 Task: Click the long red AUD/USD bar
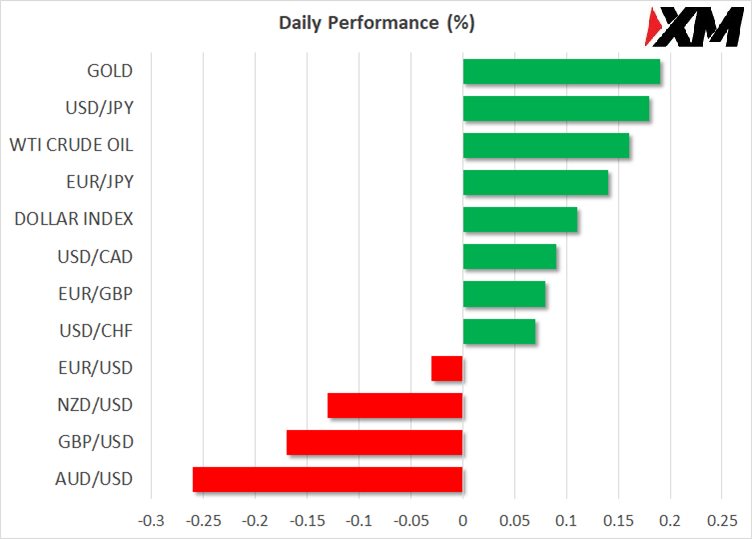(x=327, y=479)
